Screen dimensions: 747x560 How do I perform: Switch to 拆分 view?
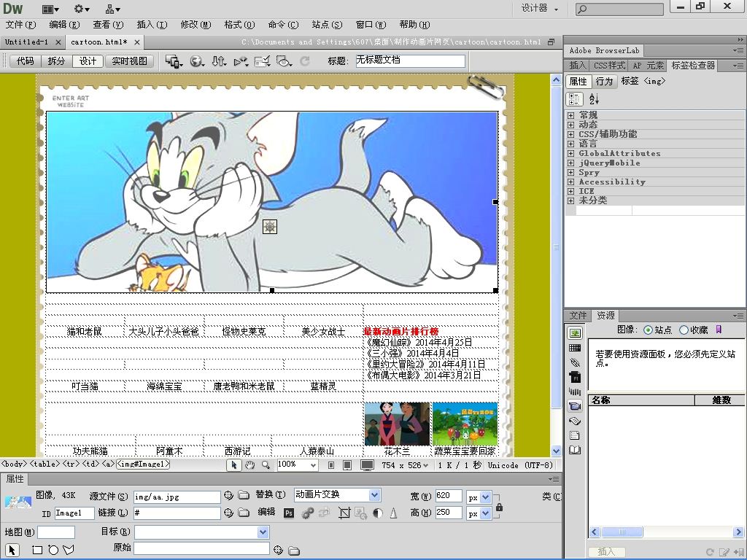point(56,61)
